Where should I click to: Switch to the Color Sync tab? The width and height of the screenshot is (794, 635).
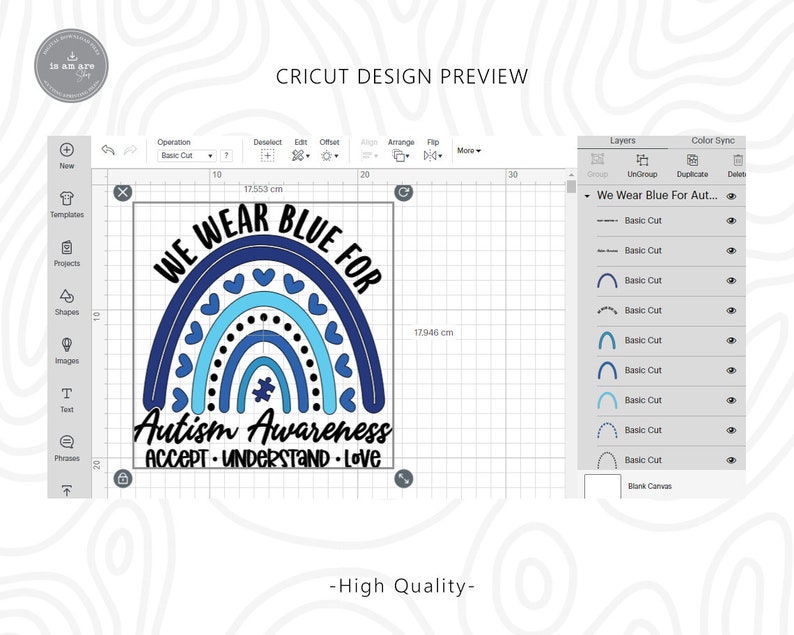tap(712, 141)
